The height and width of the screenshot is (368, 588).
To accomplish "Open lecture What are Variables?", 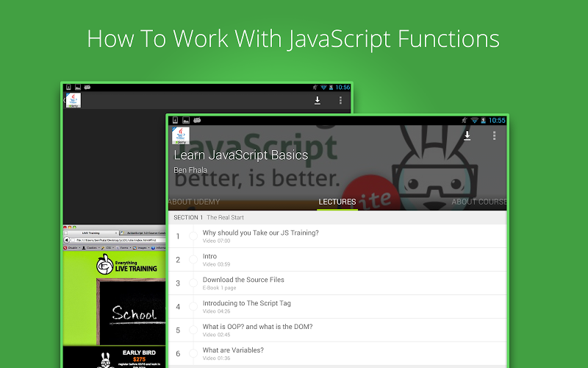I will point(337,353).
